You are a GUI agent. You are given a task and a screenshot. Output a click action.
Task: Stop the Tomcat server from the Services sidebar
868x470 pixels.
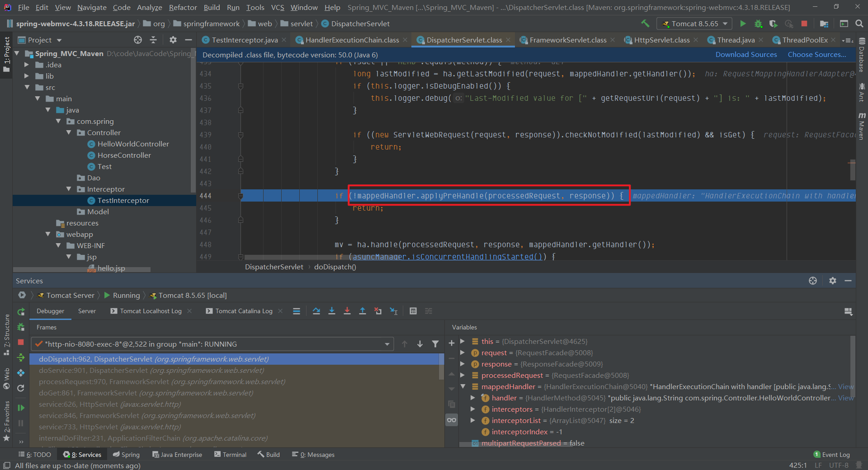(x=21, y=342)
